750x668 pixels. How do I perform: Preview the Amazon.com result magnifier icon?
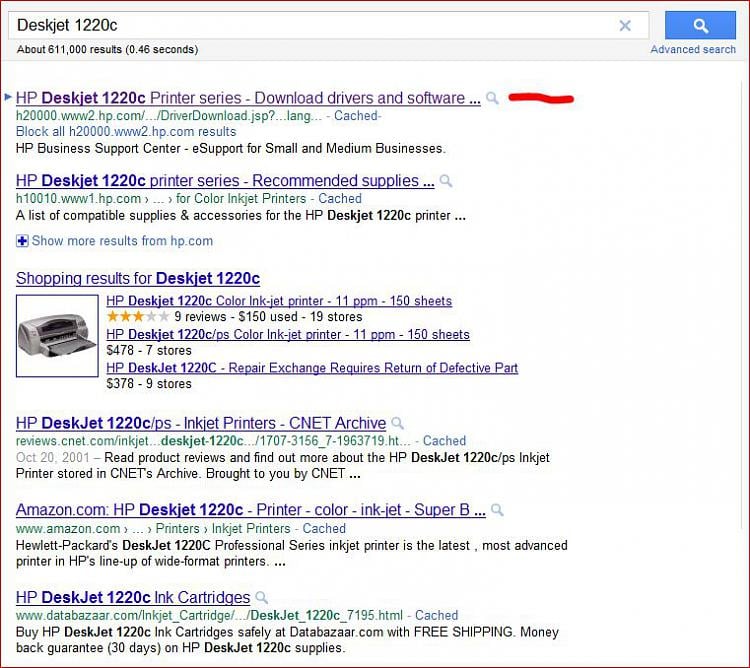(497, 510)
